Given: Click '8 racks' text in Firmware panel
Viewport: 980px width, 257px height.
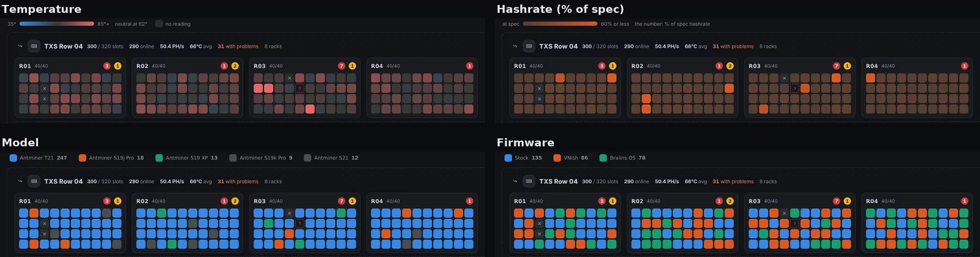Looking at the screenshot, I should pyautogui.click(x=768, y=182).
